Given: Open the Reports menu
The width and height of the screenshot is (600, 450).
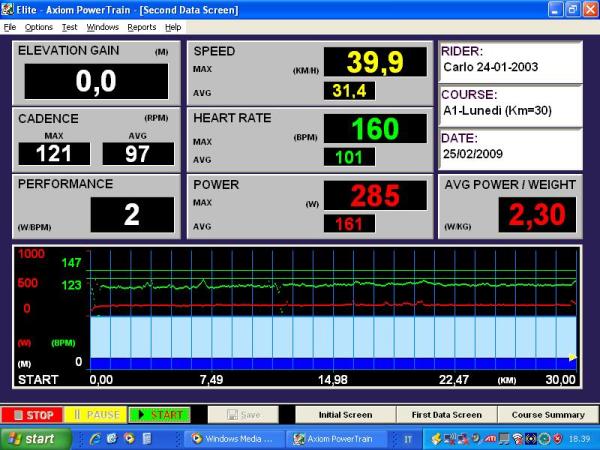Looking at the screenshot, I should point(141,27).
